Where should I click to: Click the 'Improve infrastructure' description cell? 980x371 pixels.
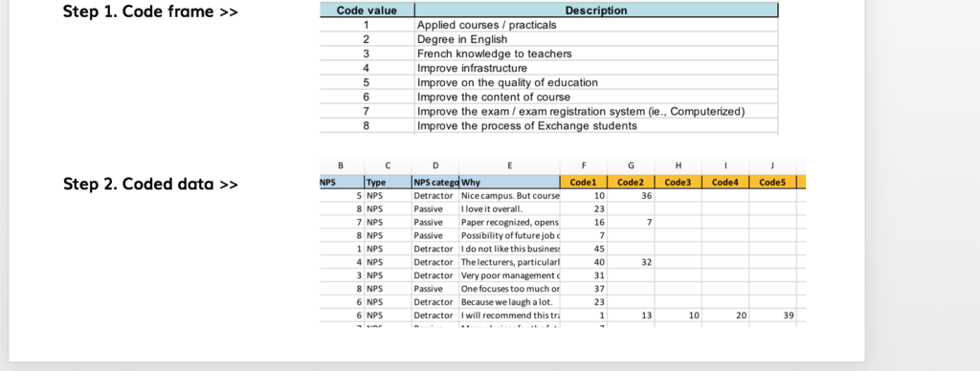596,68
